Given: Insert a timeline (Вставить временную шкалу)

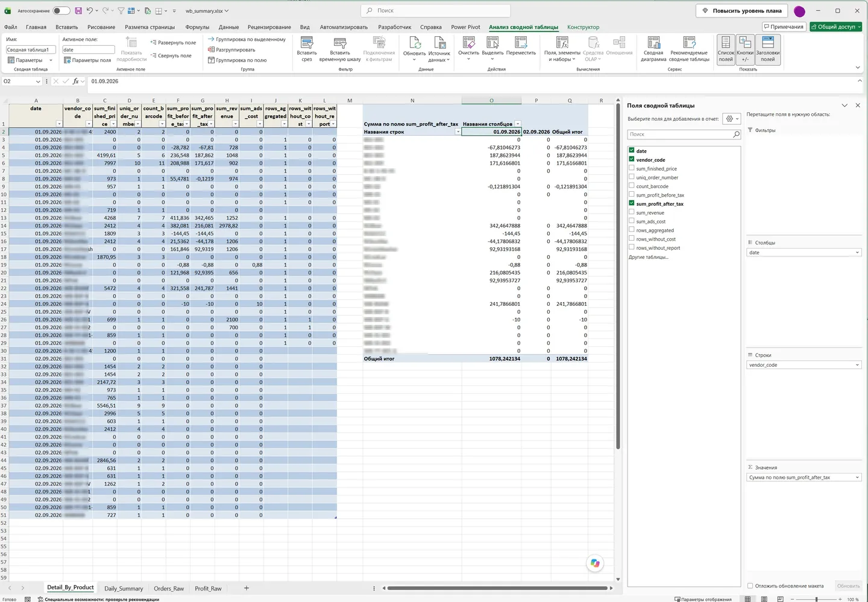Looking at the screenshot, I should 340,49.
